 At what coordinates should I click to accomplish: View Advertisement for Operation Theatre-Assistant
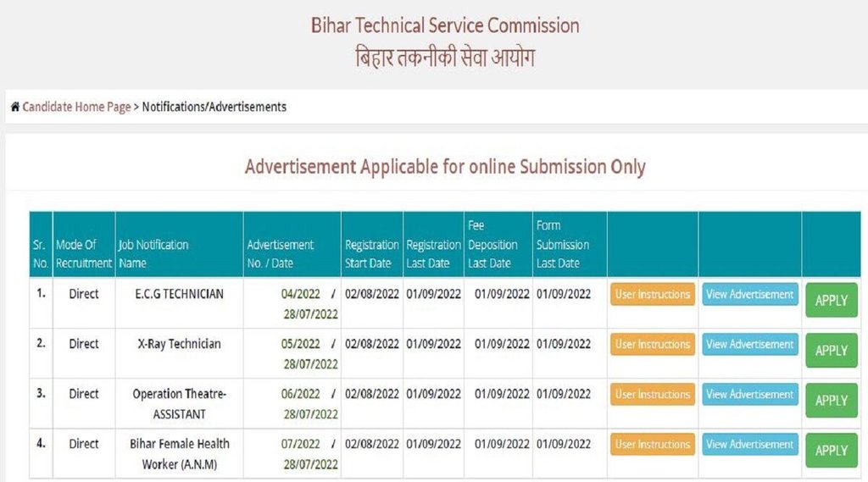click(749, 395)
